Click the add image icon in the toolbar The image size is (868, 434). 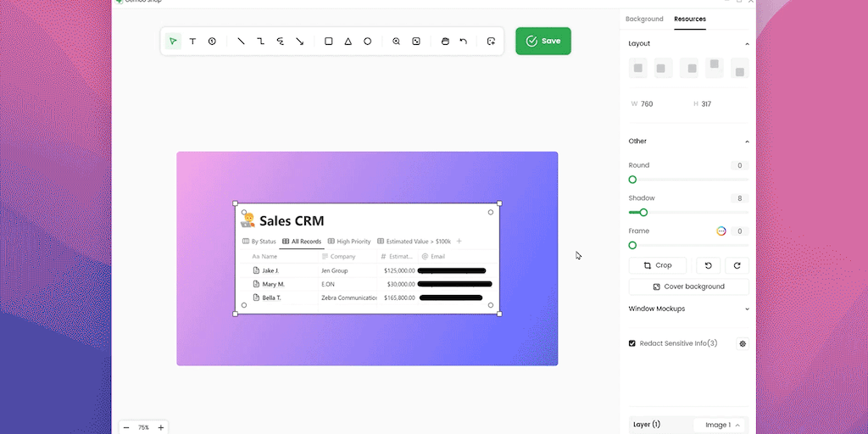point(491,41)
